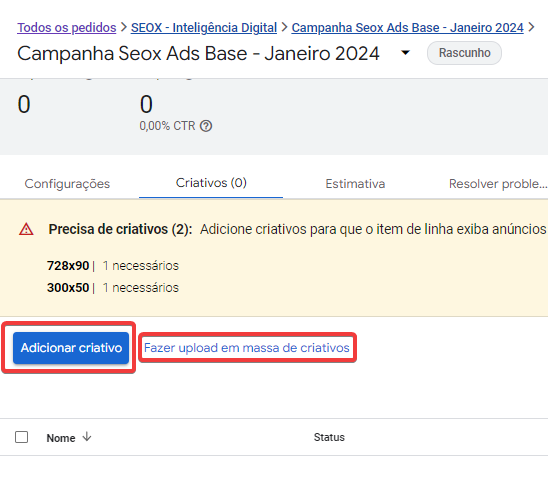
Task: Click the Status column header
Action: point(329,437)
